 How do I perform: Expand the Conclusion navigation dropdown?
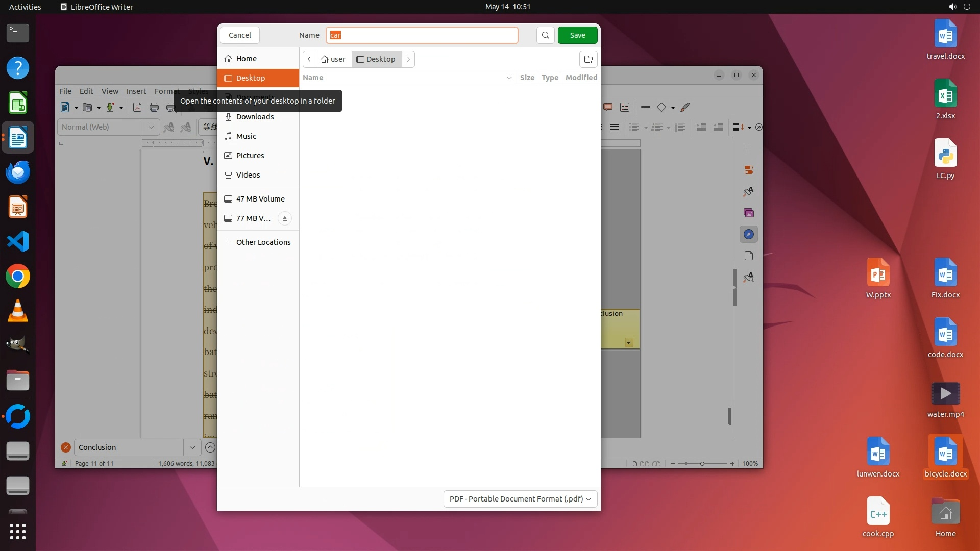(x=192, y=447)
